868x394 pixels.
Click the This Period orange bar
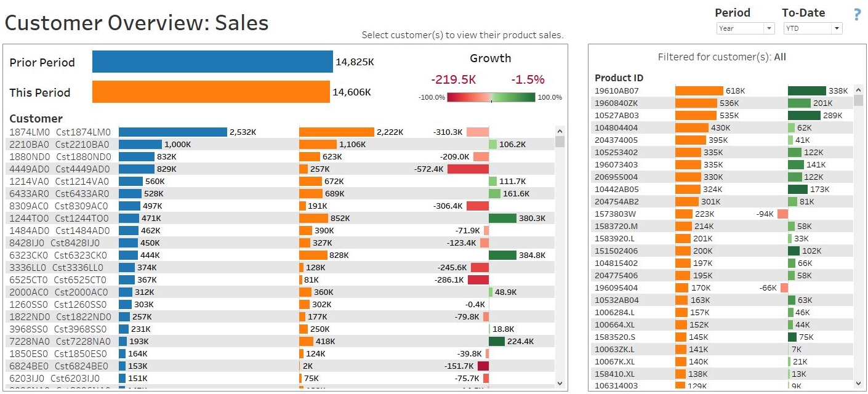click(211, 92)
